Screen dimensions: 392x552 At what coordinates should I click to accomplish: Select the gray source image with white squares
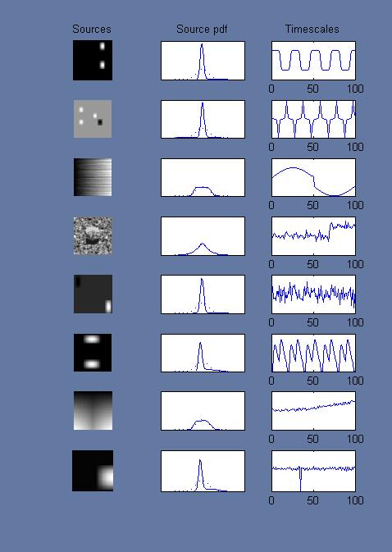pyautogui.click(x=93, y=119)
